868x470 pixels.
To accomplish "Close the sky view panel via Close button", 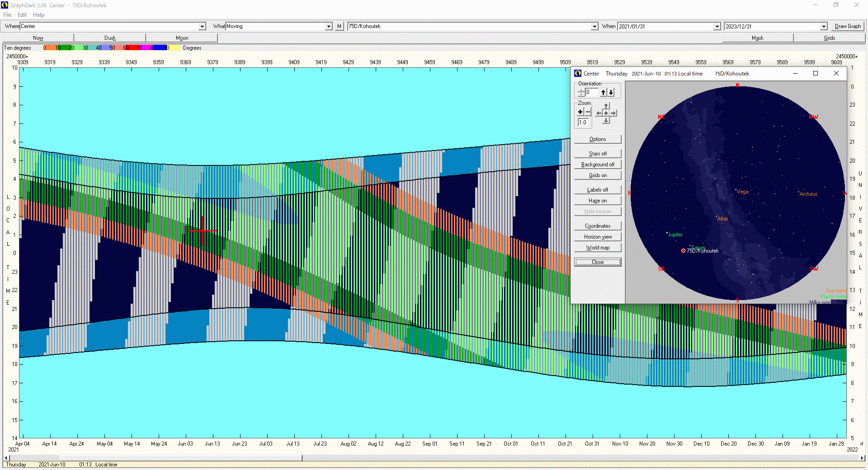I will tap(598, 262).
